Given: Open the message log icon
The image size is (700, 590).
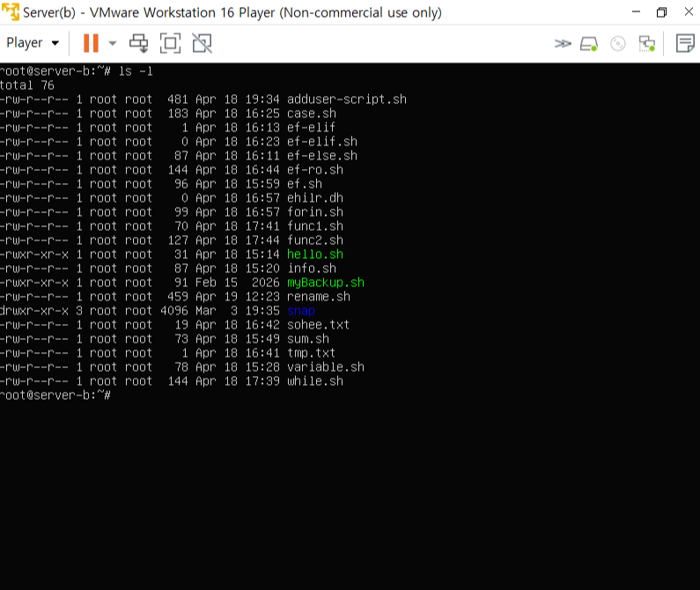Looking at the screenshot, I should pyautogui.click(x=685, y=43).
